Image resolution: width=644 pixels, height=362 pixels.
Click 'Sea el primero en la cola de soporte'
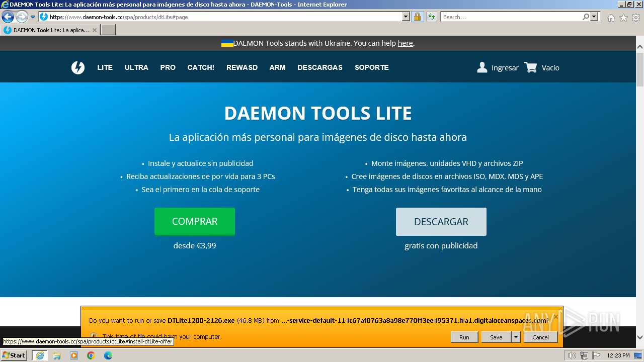pos(201,190)
